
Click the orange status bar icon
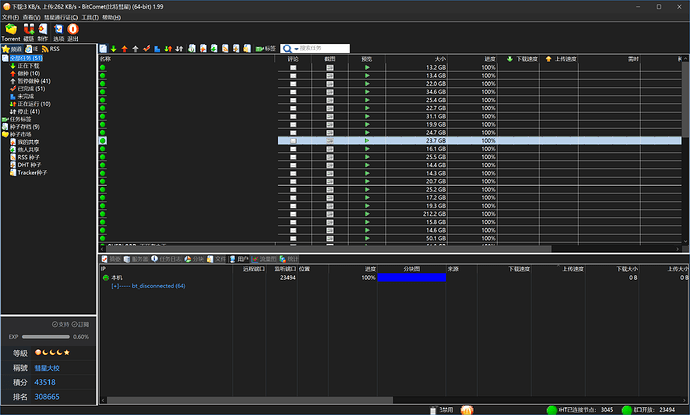[x=467, y=410]
